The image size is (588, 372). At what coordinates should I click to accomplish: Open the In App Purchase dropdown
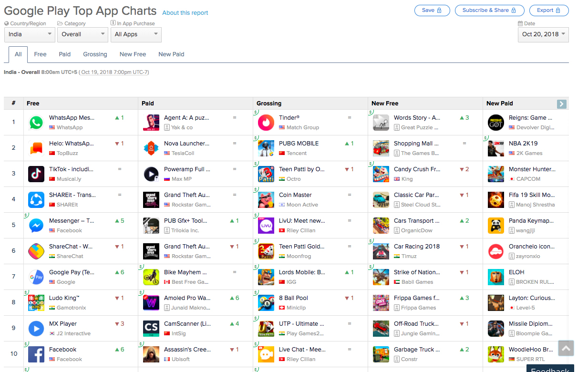tap(136, 34)
